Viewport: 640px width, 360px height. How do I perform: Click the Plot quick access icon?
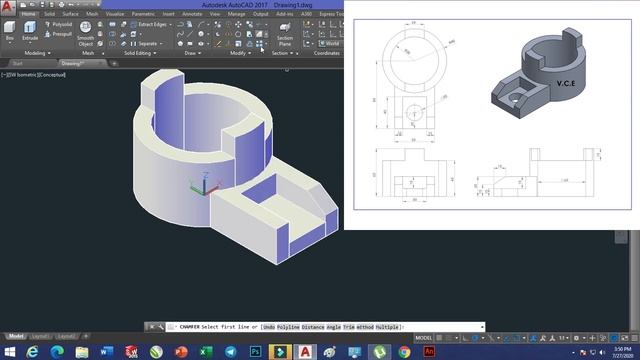(61, 5)
